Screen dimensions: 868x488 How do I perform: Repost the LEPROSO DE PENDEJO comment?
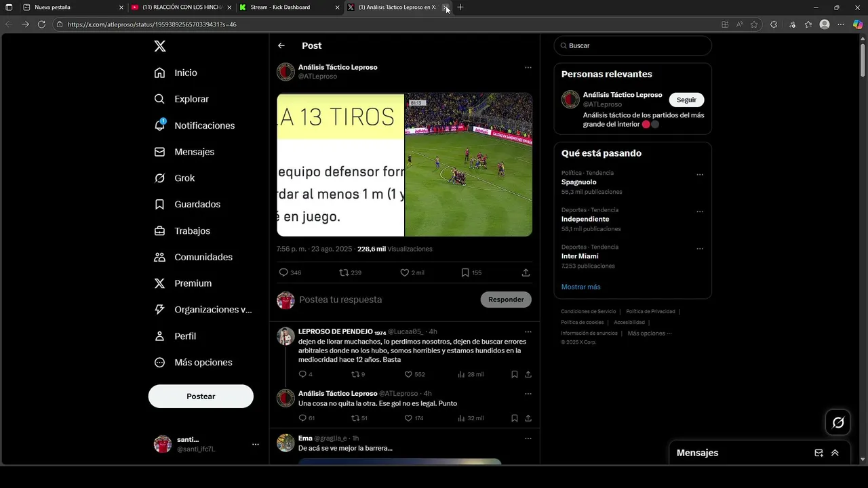coord(358,374)
